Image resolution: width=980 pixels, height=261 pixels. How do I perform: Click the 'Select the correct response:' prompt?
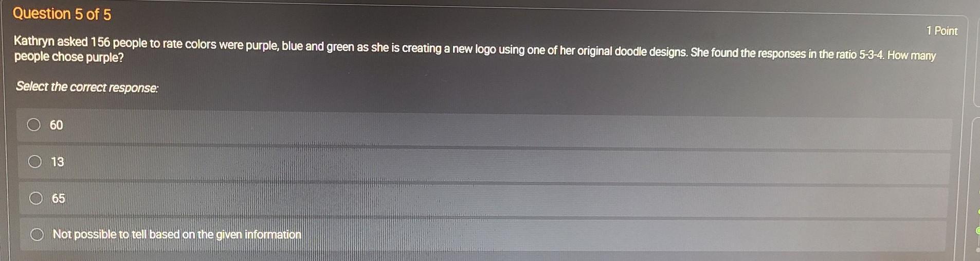[x=87, y=87]
